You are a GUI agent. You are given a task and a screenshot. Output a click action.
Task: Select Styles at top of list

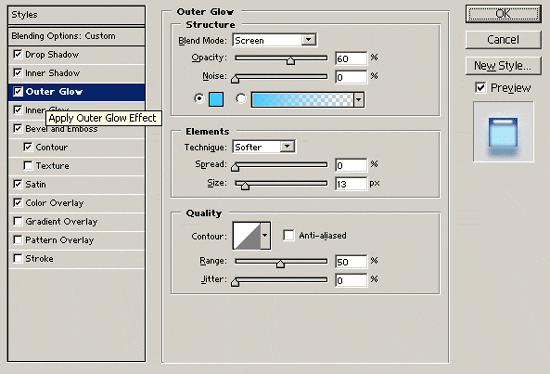point(76,15)
